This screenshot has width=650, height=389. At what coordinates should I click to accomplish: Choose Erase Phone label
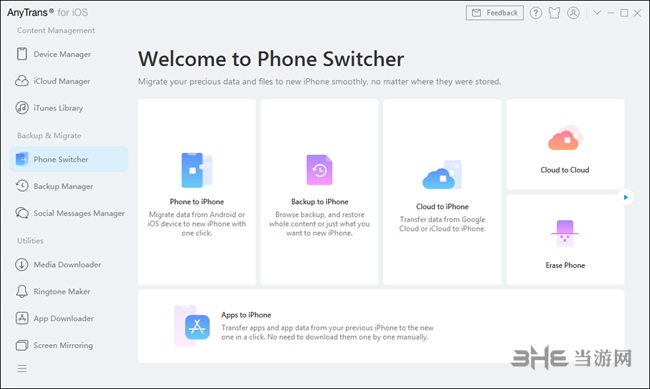click(x=565, y=265)
